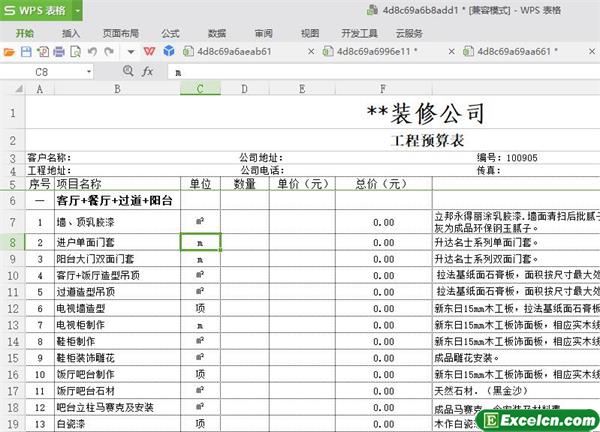Click the Name Box showing C8
Viewport: 600px width, 432px height.
click(42, 72)
